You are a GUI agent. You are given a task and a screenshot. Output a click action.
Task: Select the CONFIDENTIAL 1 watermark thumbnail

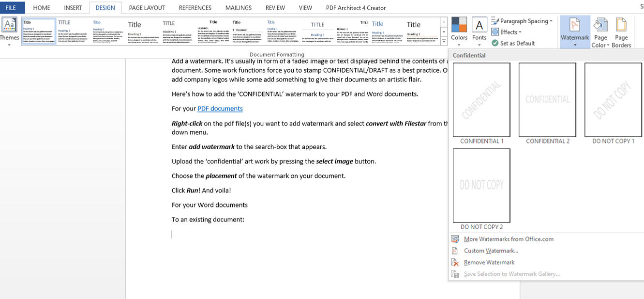click(x=481, y=100)
